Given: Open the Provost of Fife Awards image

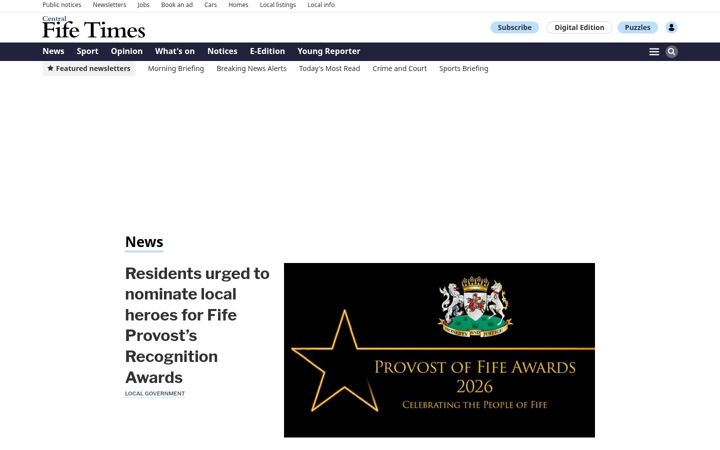Looking at the screenshot, I should (439, 350).
